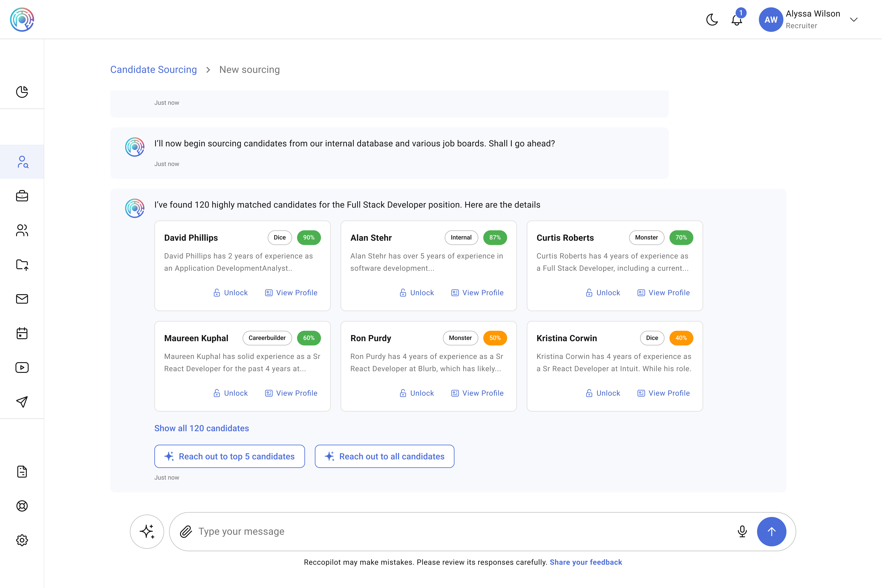Open the calendar sidebar icon

(22, 333)
